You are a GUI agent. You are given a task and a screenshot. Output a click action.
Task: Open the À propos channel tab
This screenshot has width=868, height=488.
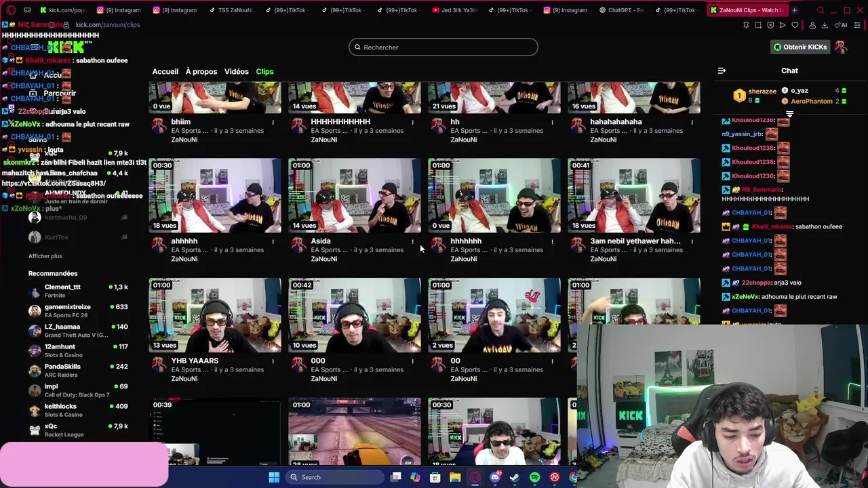click(x=201, y=71)
